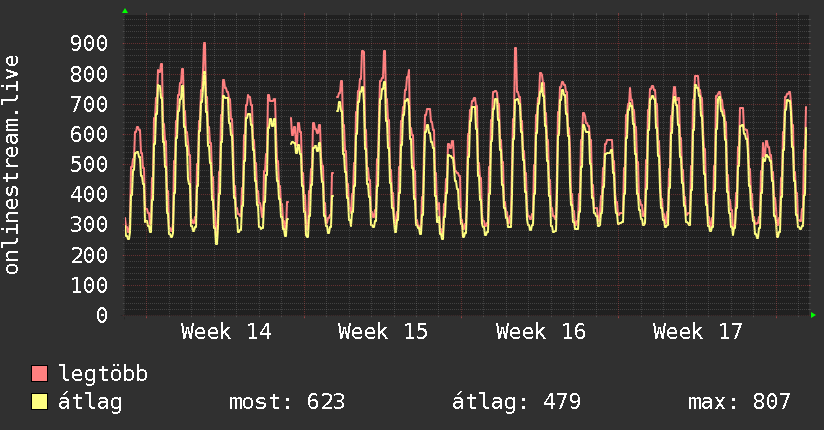Click the pink legtöbb legend swatch
This screenshot has height=430, width=824.
tap(39, 373)
